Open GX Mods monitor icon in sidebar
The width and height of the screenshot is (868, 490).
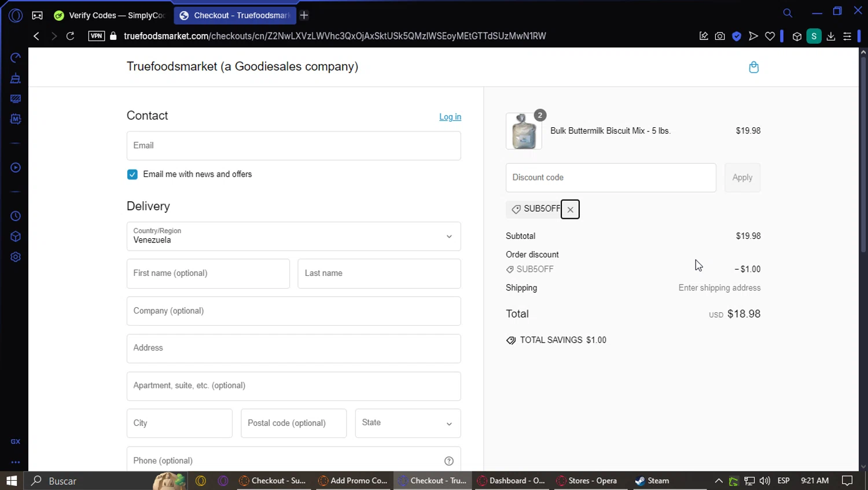click(x=16, y=99)
